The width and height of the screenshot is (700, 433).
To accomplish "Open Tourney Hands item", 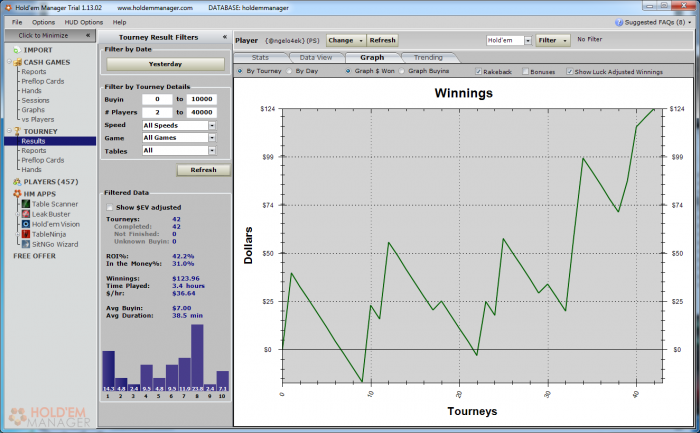I will point(31,170).
